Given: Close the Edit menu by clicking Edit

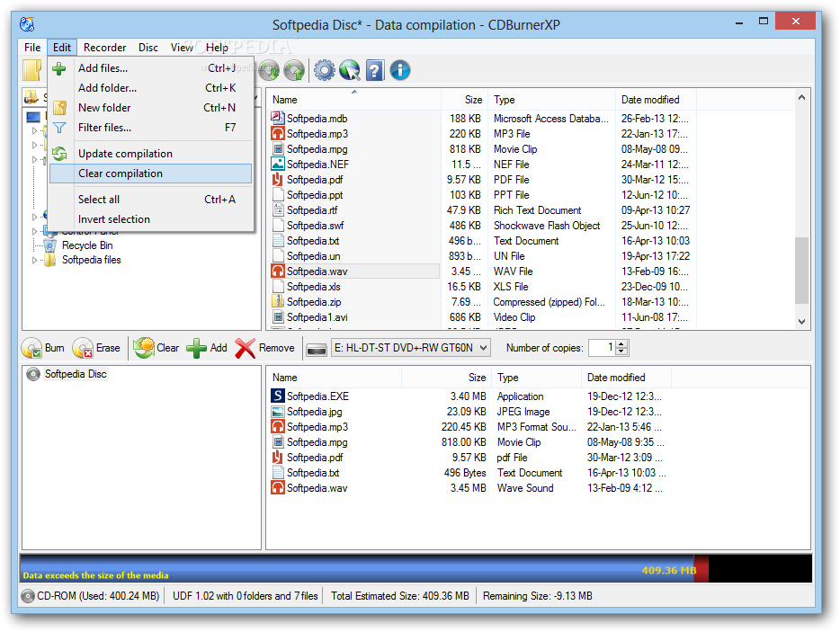Looking at the screenshot, I should pyautogui.click(x=62, y=47).
